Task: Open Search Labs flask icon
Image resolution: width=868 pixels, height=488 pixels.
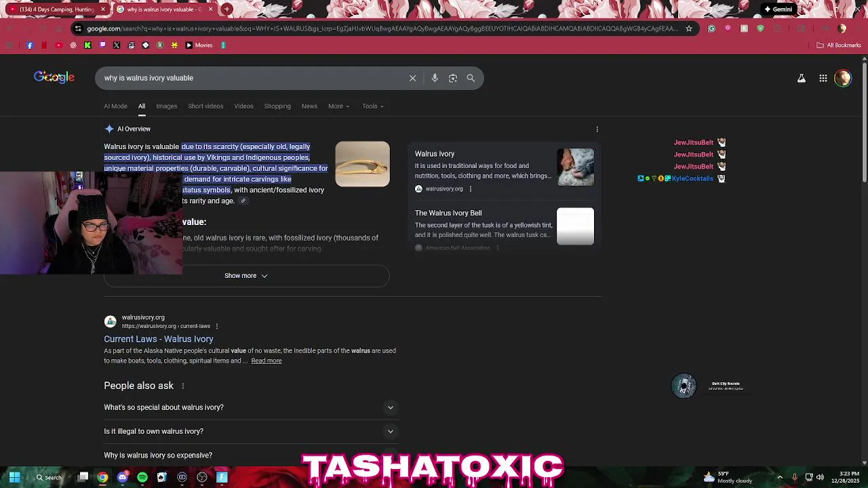Action: tap(802, 78)
